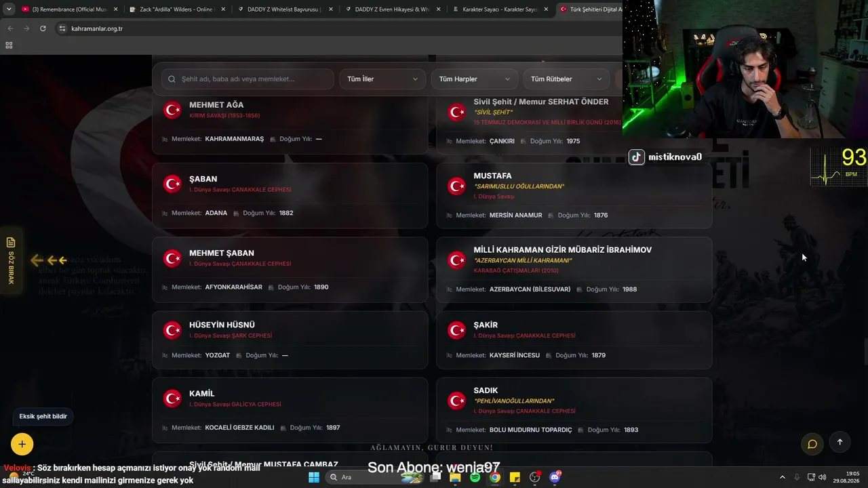Open the volume control in system tray
This screenshot has width=868, height=488.
click(x=823, y=477)
